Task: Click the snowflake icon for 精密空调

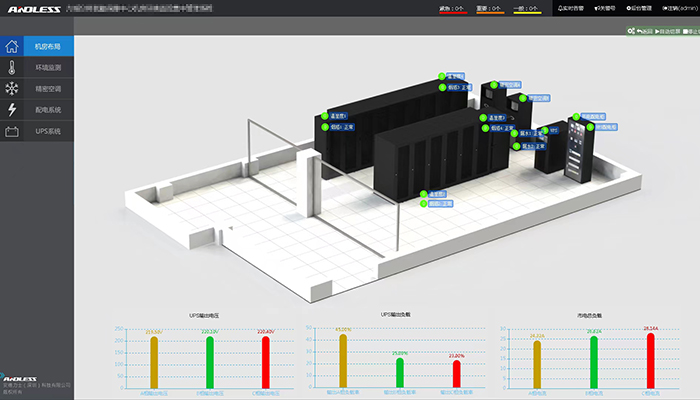Action: pos(12,89)
